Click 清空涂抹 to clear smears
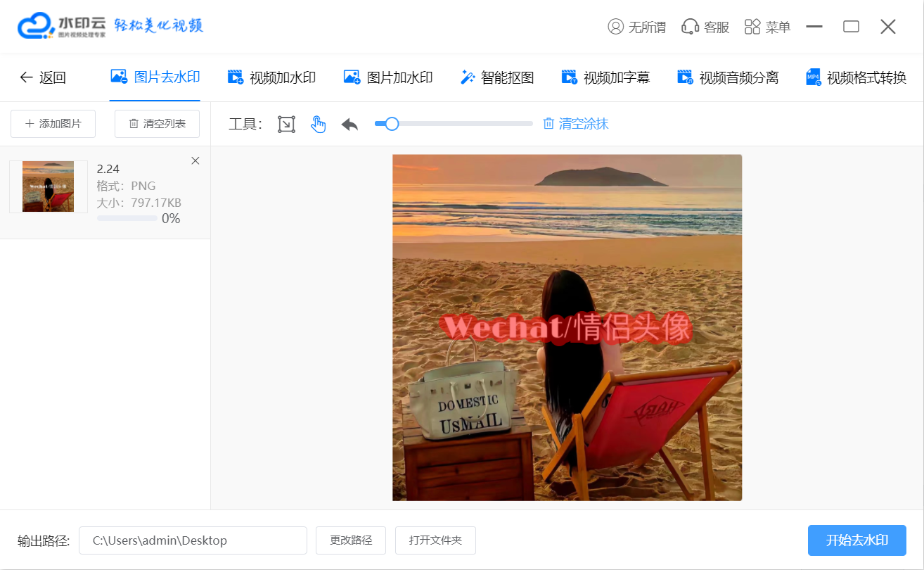This screenshot has height=570, width=924. (583, 124)
